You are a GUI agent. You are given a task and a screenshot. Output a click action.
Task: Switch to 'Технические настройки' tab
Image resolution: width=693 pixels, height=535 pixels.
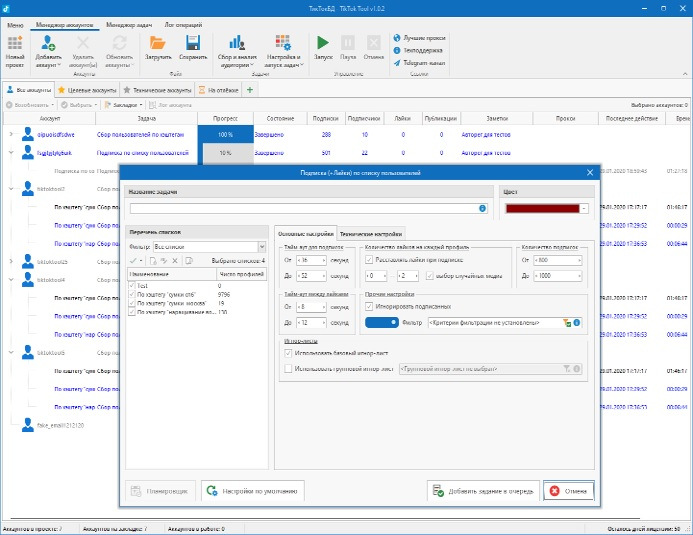point(372,232)
